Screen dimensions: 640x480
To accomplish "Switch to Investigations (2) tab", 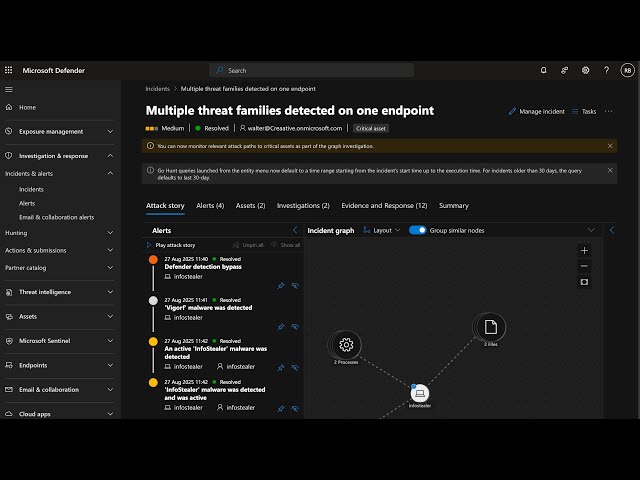I will (303, 206).
